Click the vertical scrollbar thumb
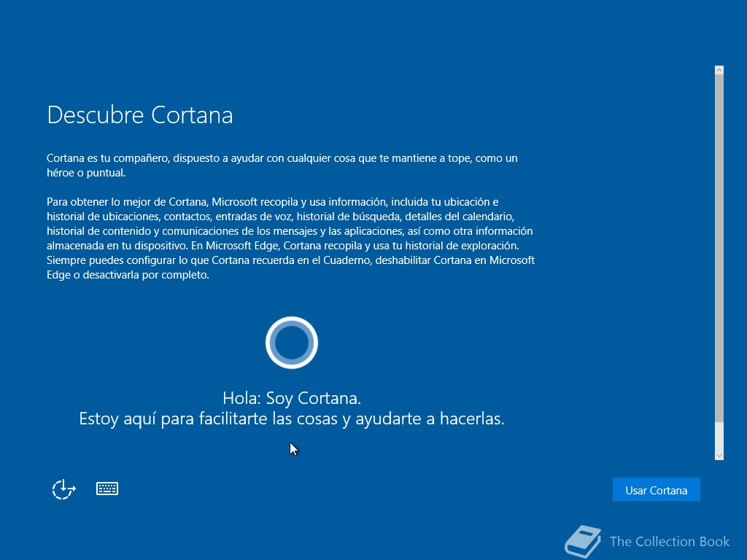747x560 pixels. pos(719,248)
